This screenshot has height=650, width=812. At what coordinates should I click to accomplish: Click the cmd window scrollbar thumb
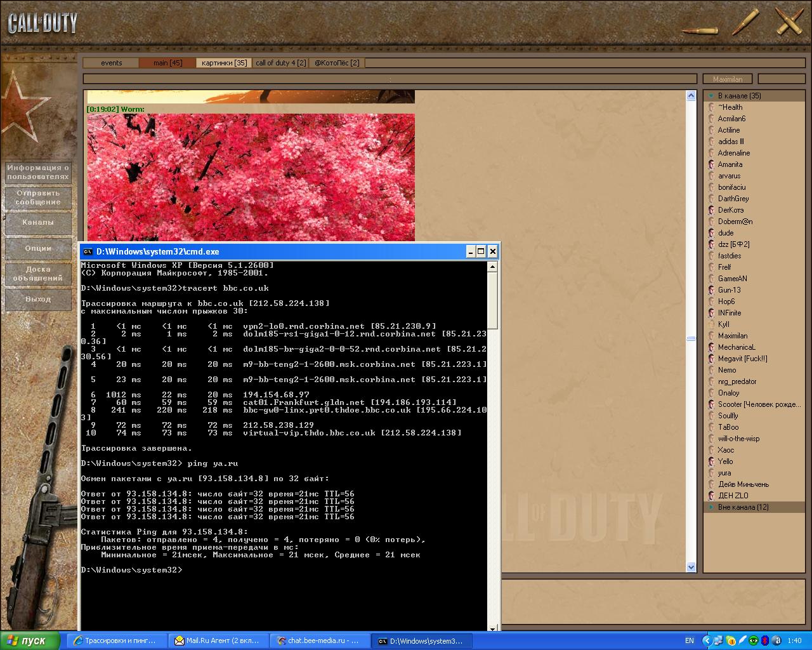click(x=493, y=300)
